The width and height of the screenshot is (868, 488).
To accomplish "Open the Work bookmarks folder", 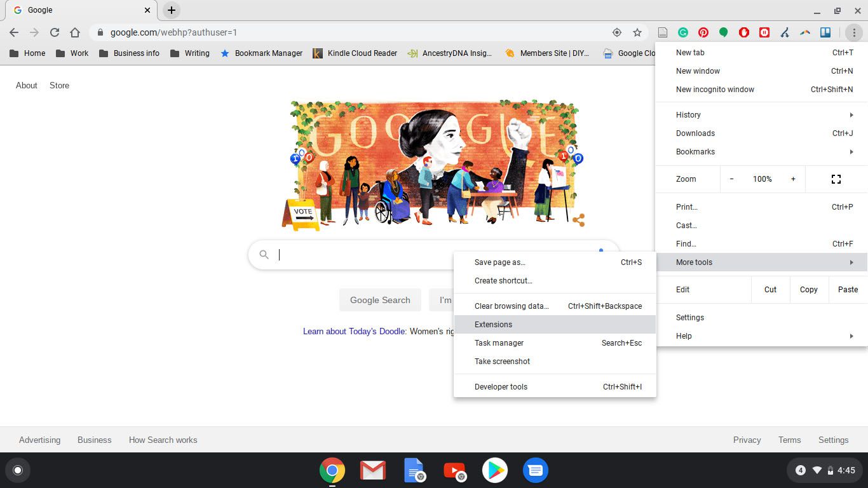I will [x=72, y=53].
